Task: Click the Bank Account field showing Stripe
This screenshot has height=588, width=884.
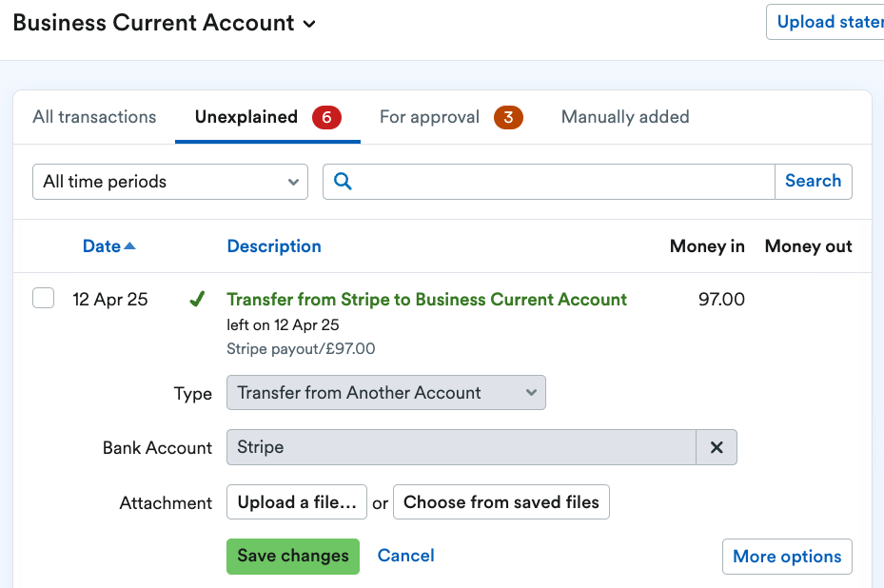Action: pyautogui.click(x=462, y=447)
